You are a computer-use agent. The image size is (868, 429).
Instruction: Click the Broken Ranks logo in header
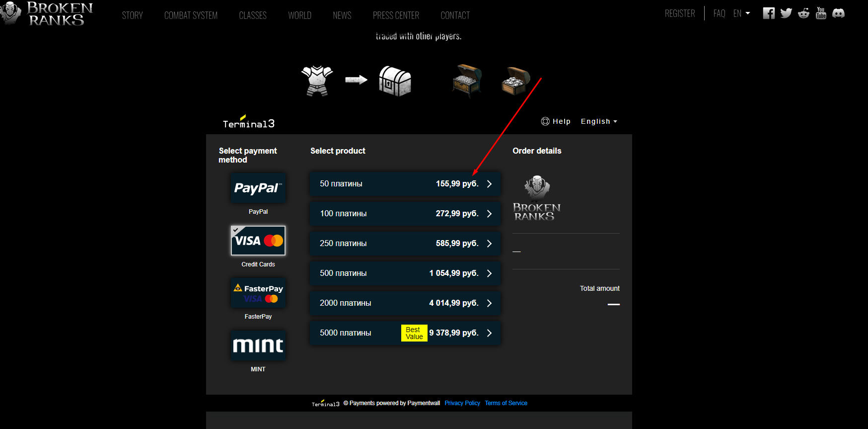coord(47,13)
